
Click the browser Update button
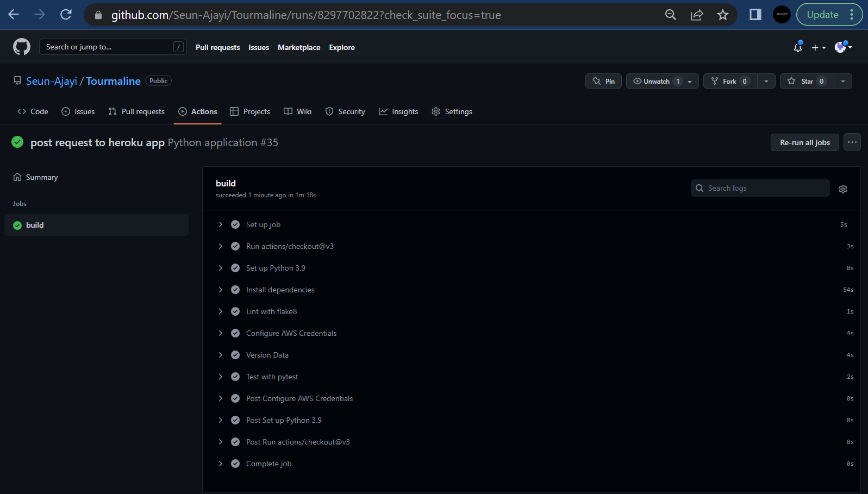click(x=822, y=15)
